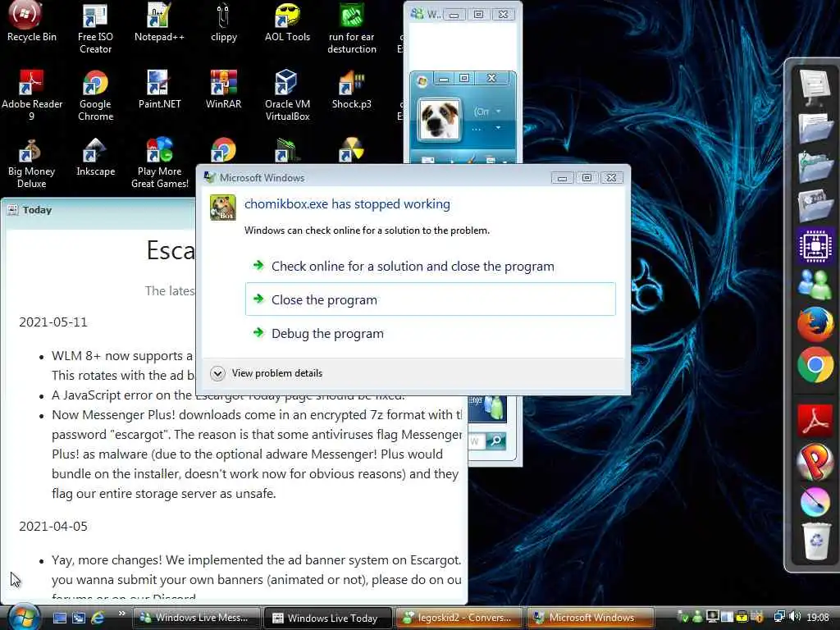Click Switch between windows Quick Launch icon
Viewport: 840px width, 630px height.
(79, 619)
